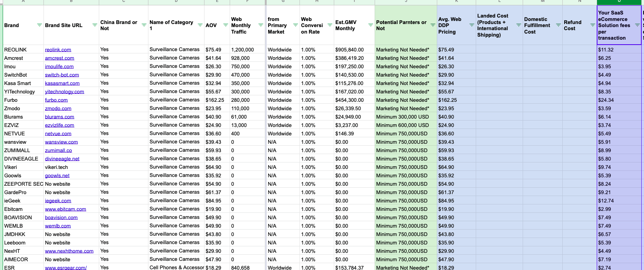The height and width of the screenshot is (270, 644).
Task: Open filter for China Brand or Not column
Action: click(x=144, y=25)
